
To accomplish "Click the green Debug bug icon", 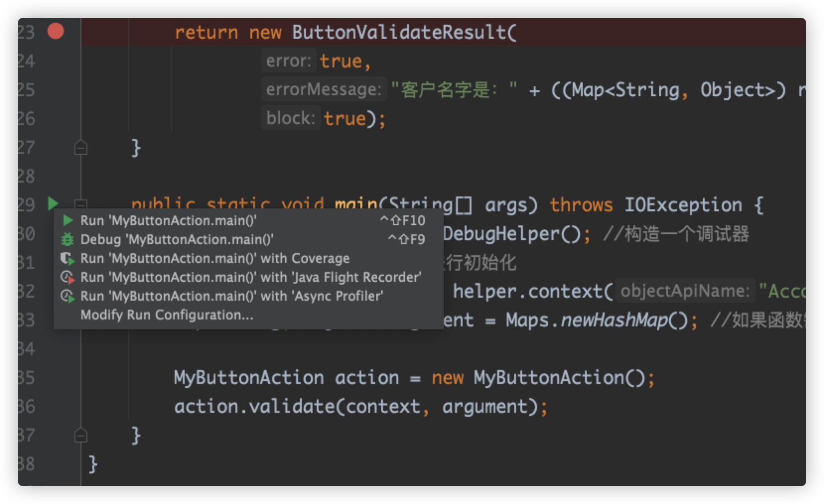I will (68, 240).
